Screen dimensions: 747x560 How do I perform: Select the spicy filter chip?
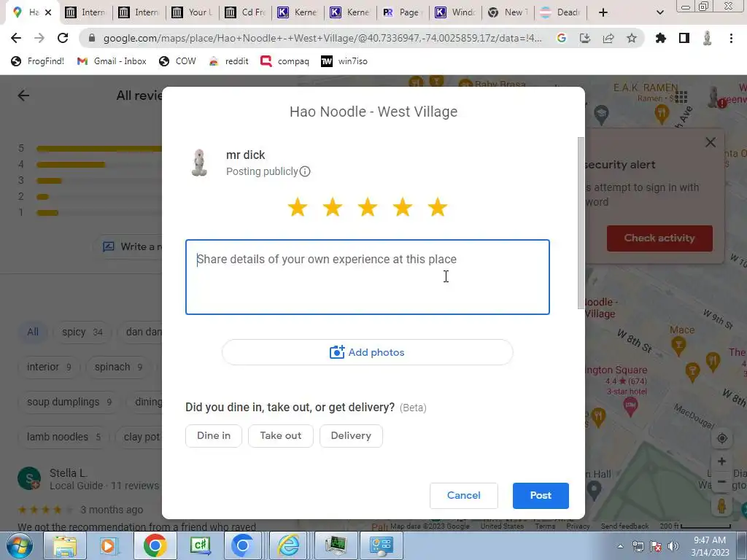[82, 332]
